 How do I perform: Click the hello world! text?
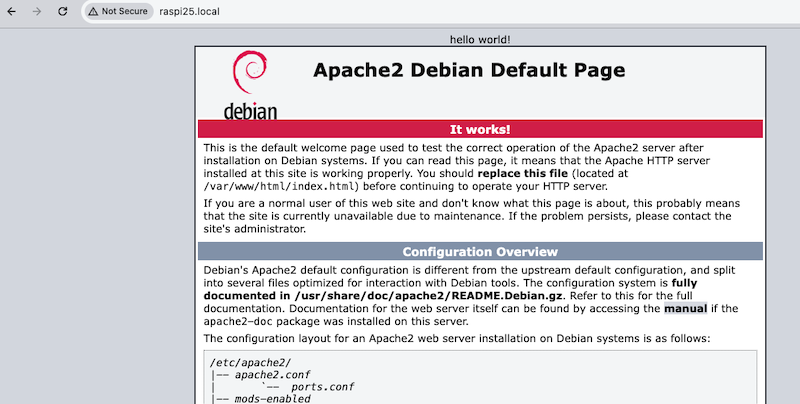pyautogui.click(x=480, y=39)
